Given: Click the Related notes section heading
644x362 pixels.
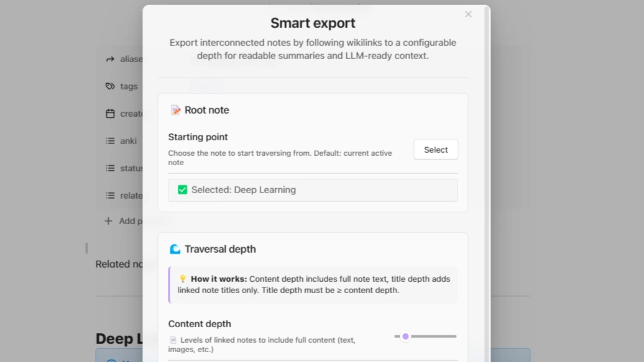Looking at the screenshot, I should pyautogui.click(x=118, y=264).
